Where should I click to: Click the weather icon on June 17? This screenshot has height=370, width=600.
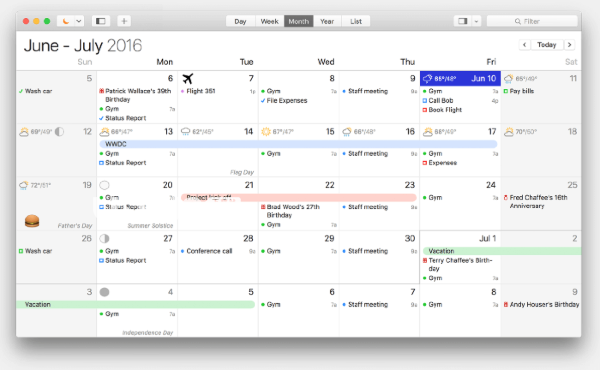click(x=427, y=132)
